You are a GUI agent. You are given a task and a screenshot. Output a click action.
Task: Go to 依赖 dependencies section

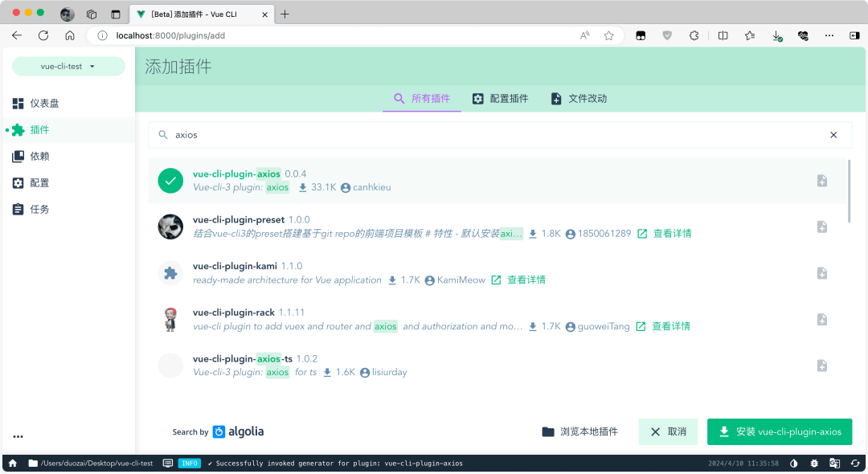(x=68, y=157)
